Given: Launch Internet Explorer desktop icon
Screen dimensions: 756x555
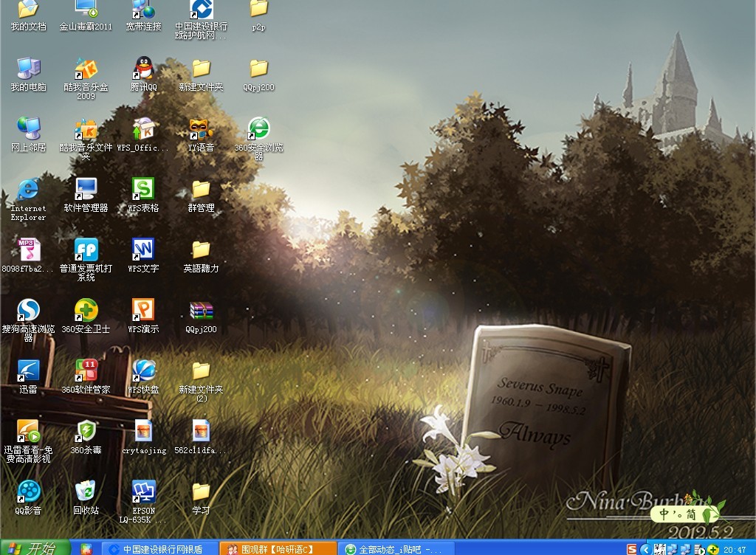Looking at the screenshot, I should coord(29,199).
